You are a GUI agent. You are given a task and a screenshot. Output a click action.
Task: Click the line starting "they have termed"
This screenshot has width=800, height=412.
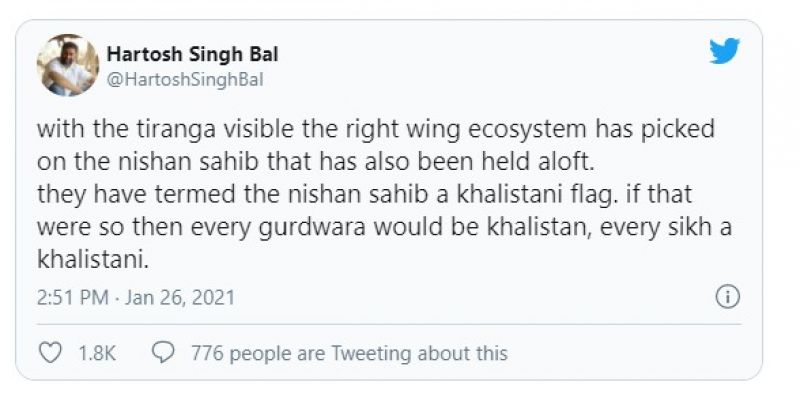pos(360,195)
